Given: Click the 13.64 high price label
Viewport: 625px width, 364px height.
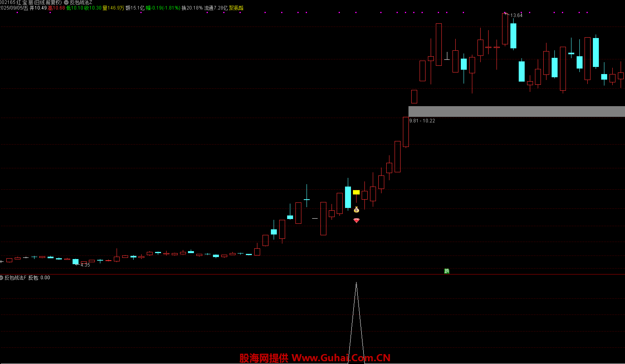Looking at the screenshot, I should pos(516,15).
